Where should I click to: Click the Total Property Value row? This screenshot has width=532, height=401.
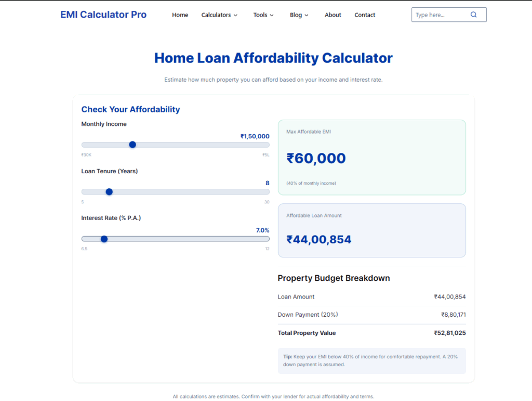click(372, 333)
